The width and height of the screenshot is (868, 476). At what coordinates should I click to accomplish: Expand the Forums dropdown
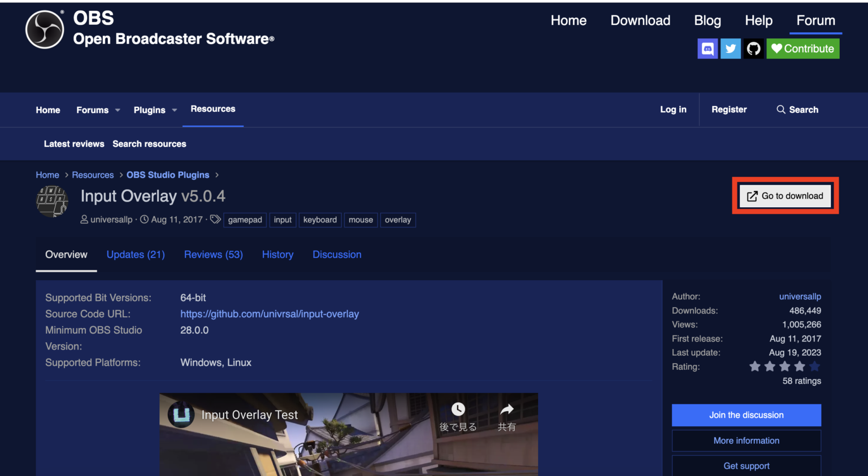pyautogui.click(x=97, y=110)
